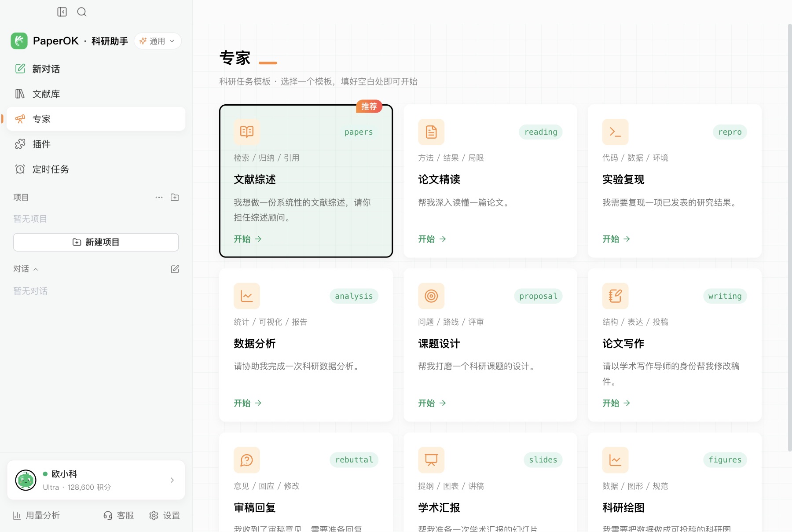Contact 客服 support
Screen dimensions: 792x532
(118, 515)
